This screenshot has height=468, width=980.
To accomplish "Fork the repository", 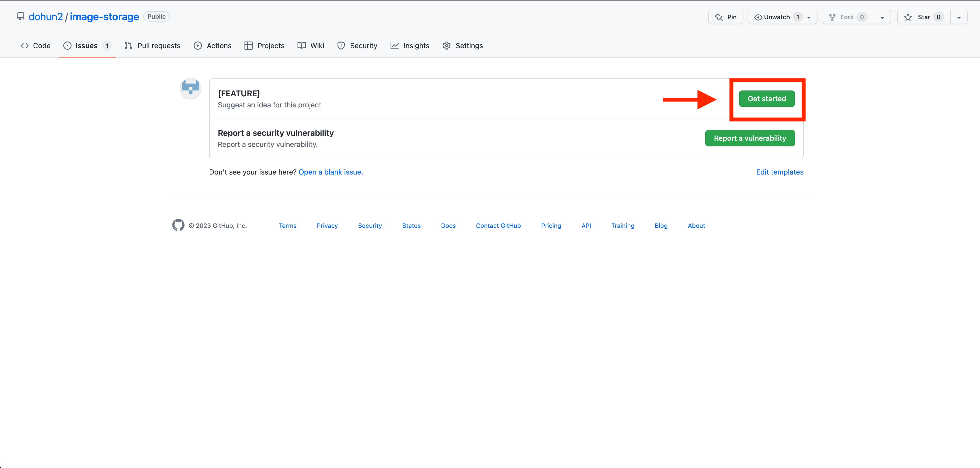I will click(x=847, y=17).
